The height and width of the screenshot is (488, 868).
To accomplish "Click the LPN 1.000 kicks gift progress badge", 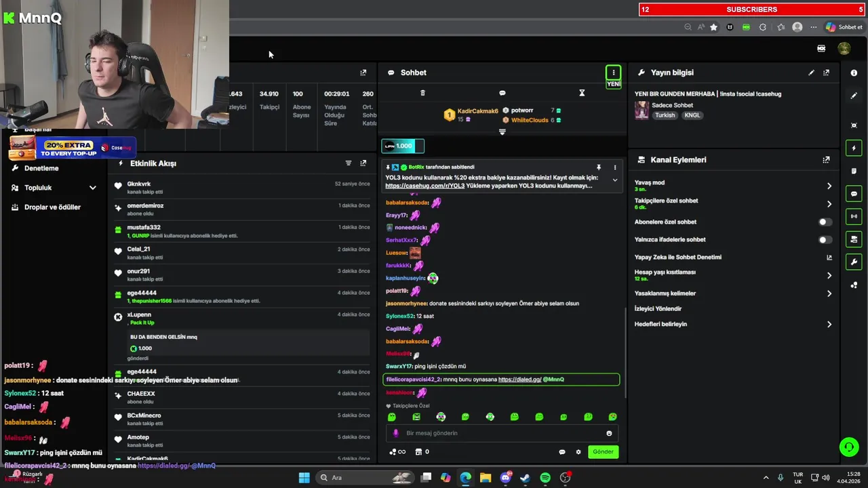I will [x=403, y=146].
